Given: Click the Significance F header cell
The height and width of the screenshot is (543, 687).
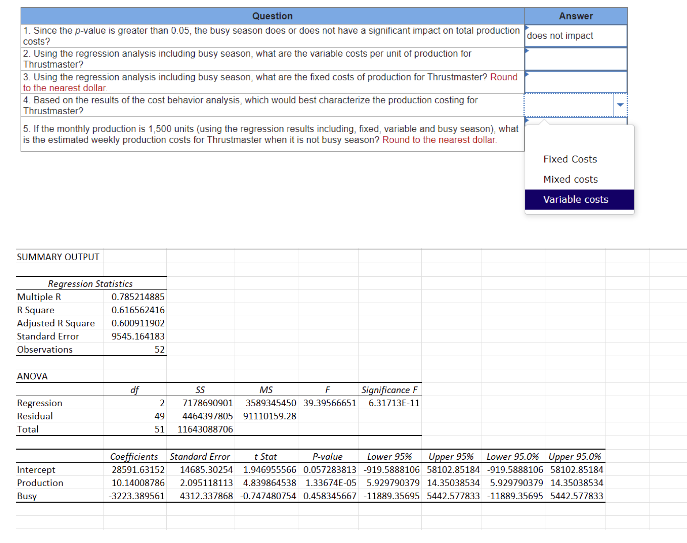Looking at the screenshot, I should (390, 390).
